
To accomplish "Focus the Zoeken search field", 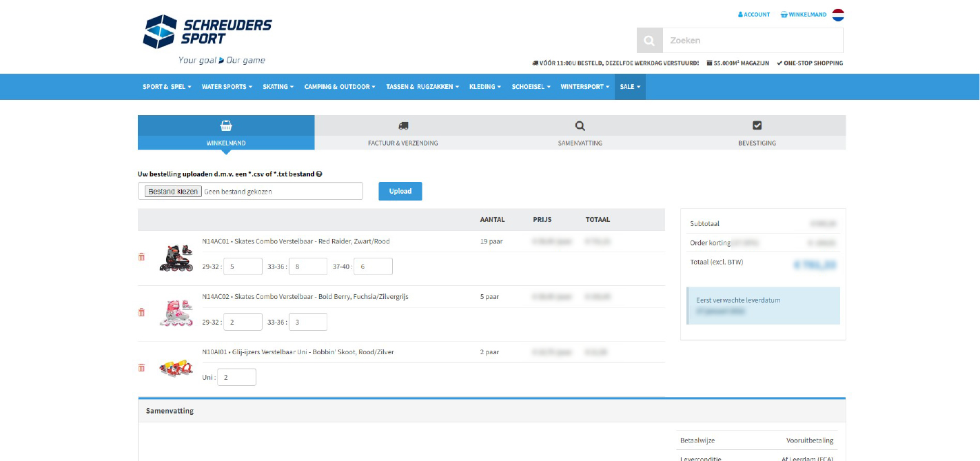I will 753,41.
